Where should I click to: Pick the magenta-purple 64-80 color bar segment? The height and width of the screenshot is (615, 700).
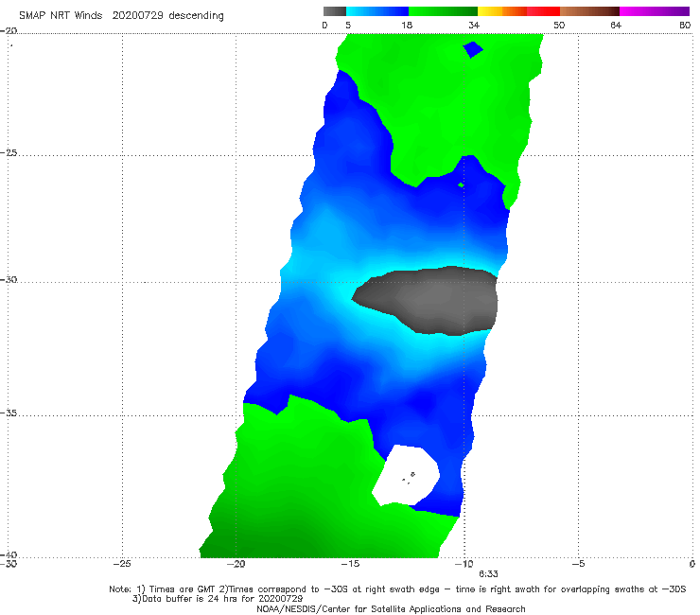coord(654,11)
